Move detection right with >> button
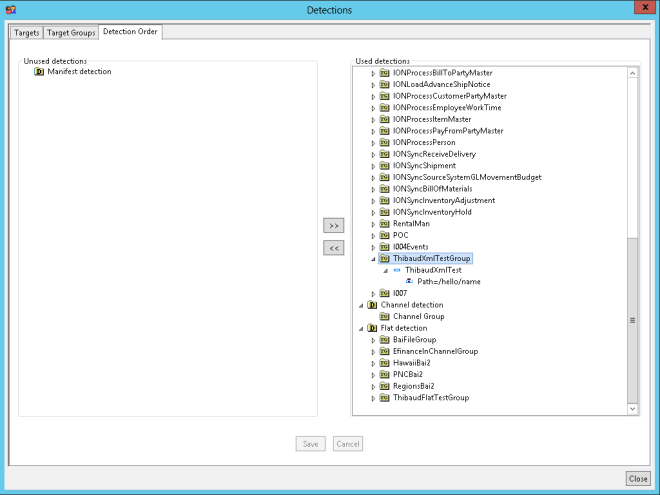This screenshot has height=495, width=660. tap(334, 226)
